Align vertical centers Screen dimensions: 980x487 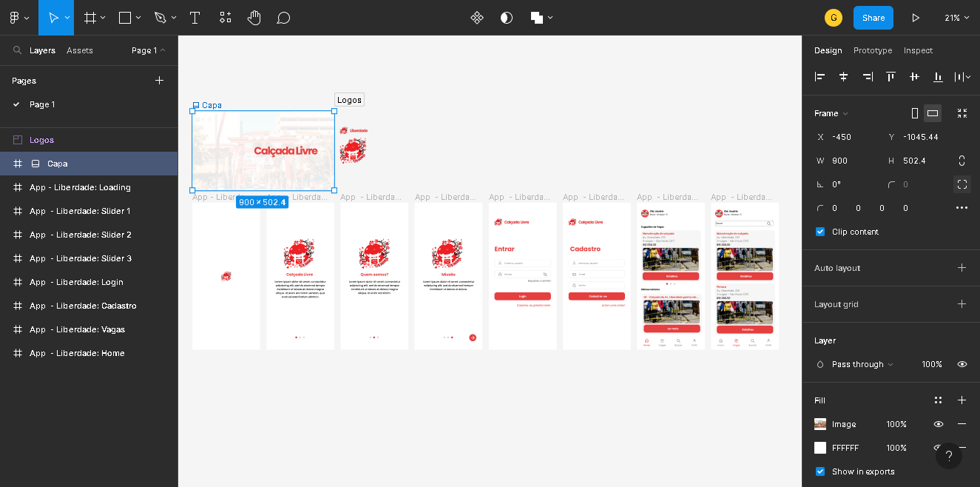coord(914,76)
